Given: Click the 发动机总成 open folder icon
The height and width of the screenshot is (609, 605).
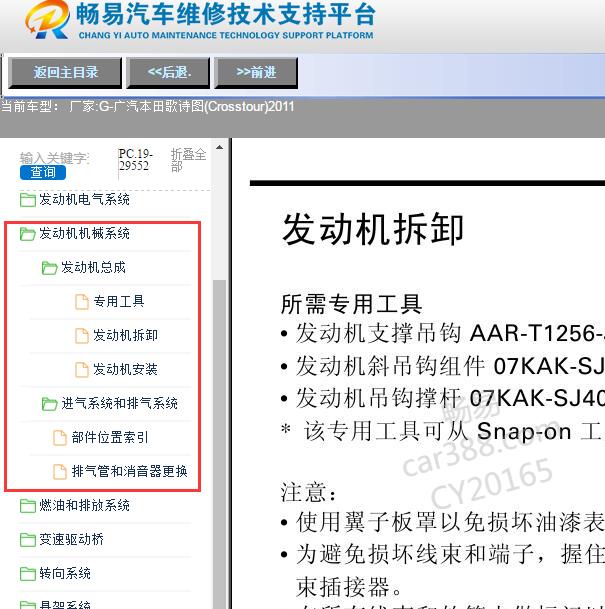Looking at the screenshot, I should 50,268.
